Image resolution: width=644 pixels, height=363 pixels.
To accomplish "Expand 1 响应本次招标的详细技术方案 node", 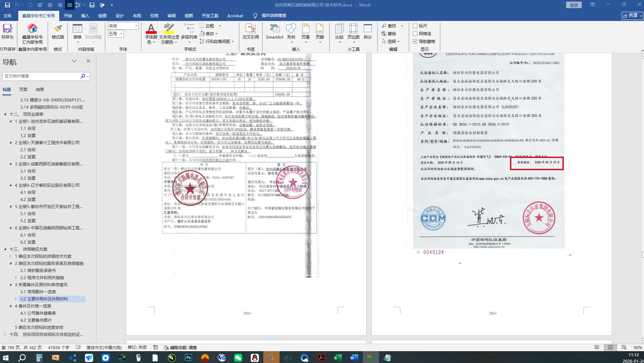I will 10,256.
